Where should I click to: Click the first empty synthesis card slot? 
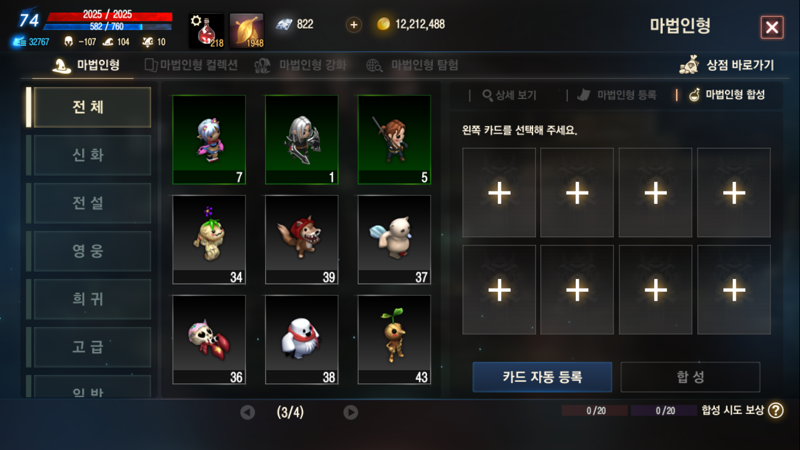coord(499,193)
